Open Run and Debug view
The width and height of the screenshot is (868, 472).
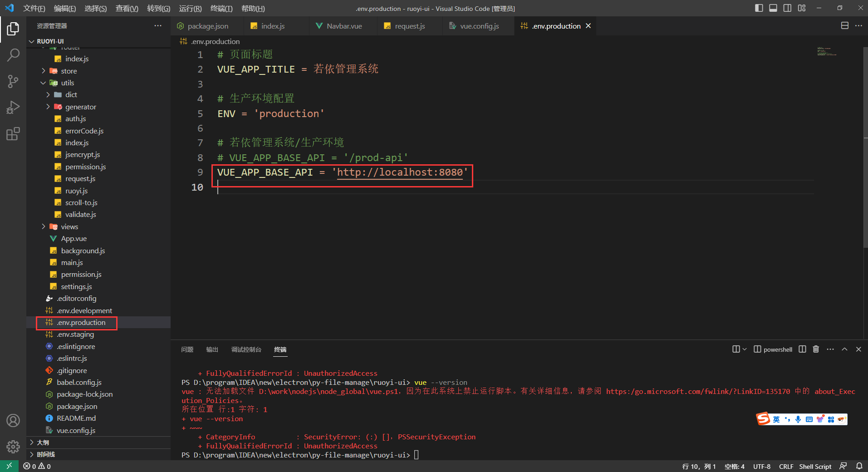(x=13, y=108)
